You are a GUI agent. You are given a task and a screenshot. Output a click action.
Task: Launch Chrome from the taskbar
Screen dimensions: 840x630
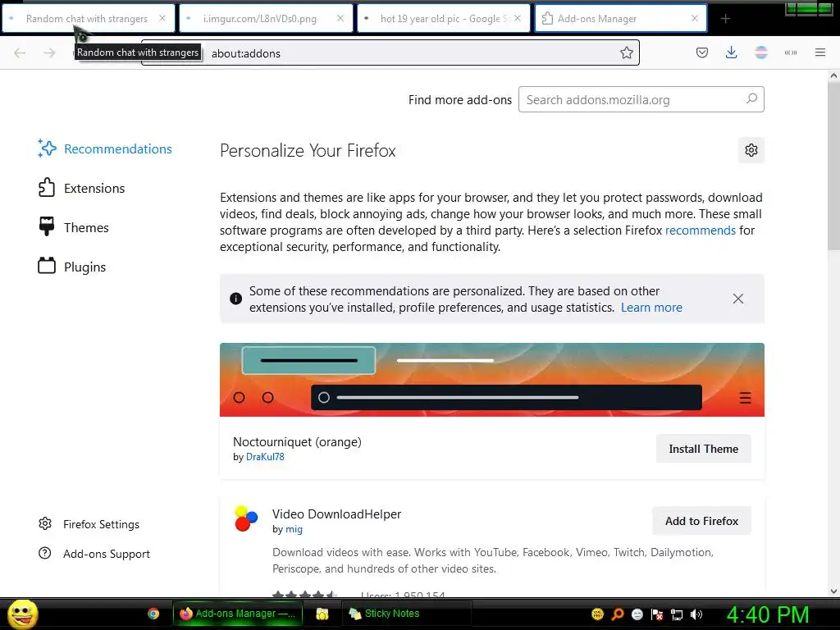point(153,614)
